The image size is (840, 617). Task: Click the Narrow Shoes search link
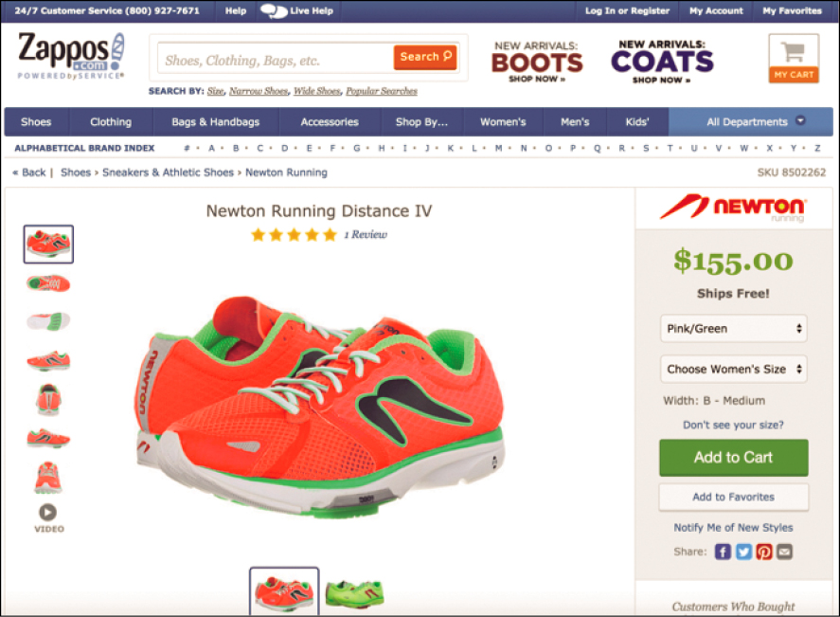[x=259, y=91]
